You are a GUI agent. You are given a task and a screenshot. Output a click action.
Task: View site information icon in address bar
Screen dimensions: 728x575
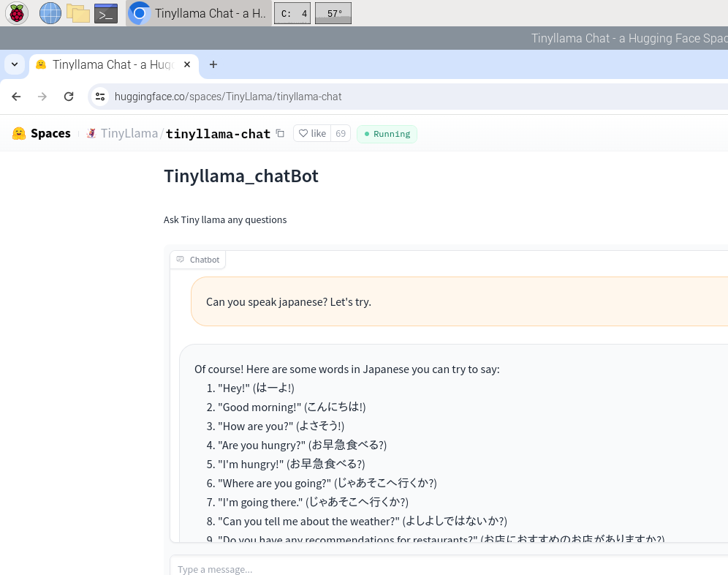100,97
